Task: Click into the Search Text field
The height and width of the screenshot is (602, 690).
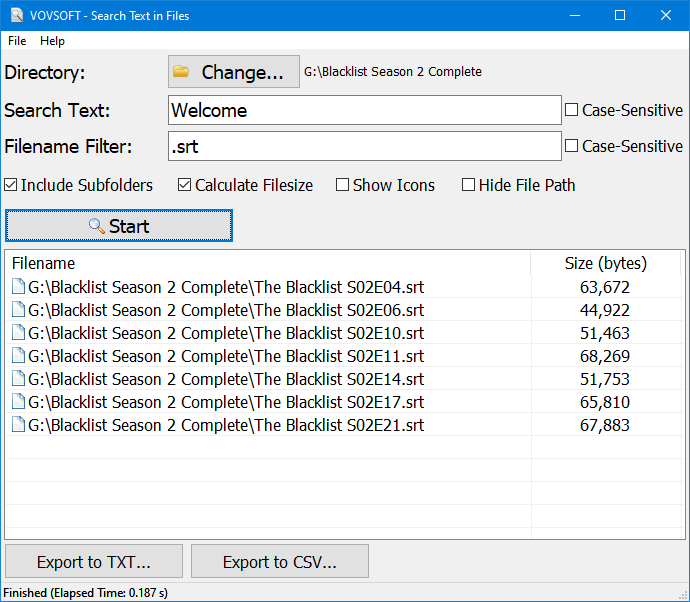Action: [365, 110]
